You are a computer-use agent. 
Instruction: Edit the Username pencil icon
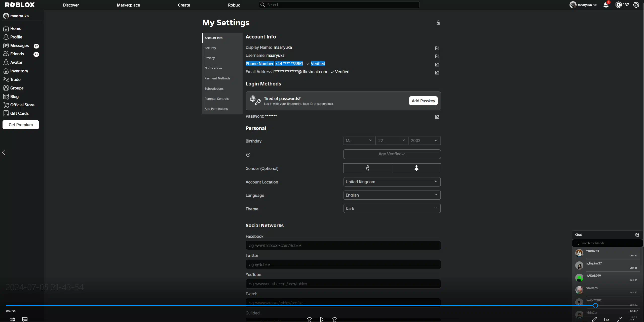coord(437,56)
